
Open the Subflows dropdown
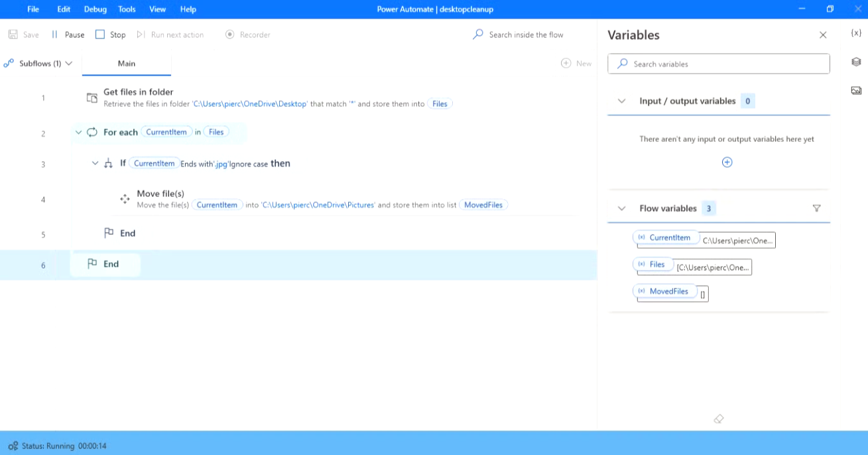[x=38, y=64]
